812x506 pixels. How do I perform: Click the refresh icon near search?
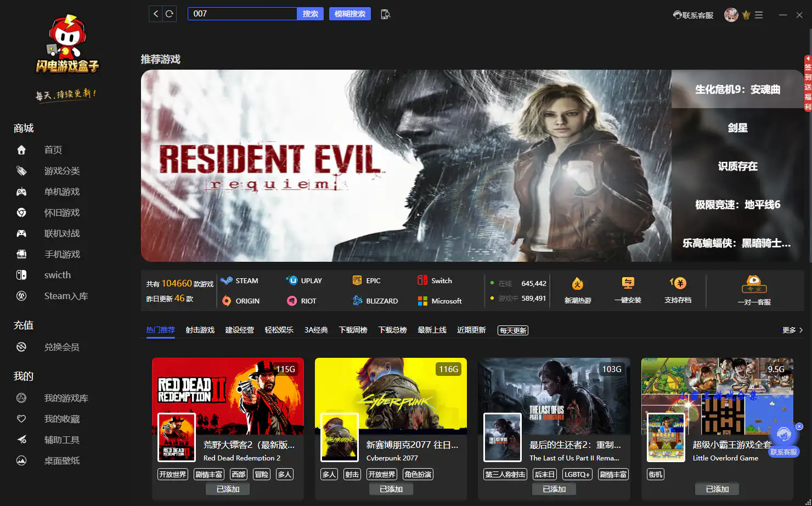click(170, 14)
